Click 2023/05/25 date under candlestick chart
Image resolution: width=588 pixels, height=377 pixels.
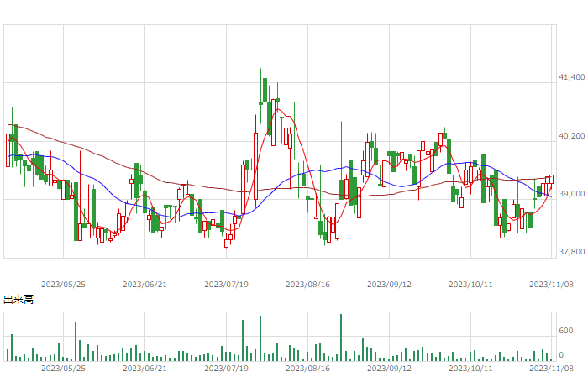[63, 285]
